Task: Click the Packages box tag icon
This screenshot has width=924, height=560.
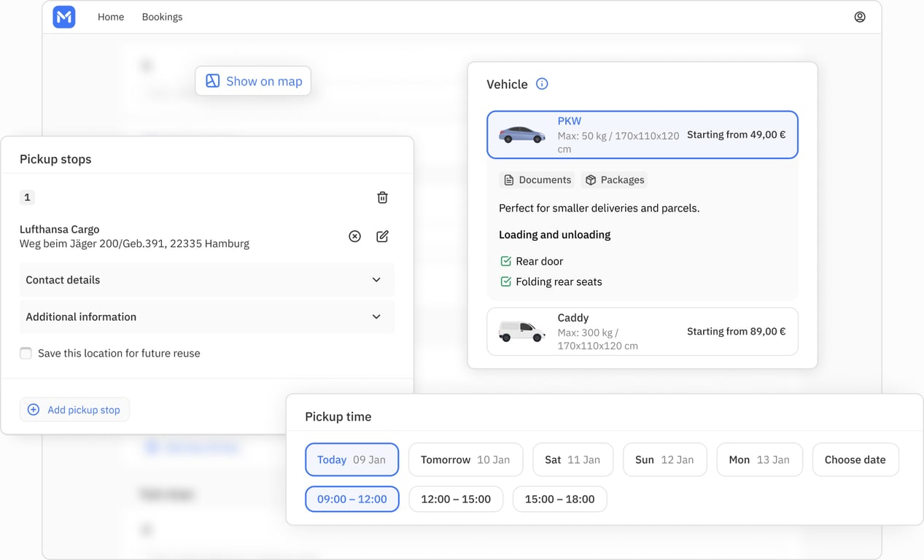Action: click(591, 180)
